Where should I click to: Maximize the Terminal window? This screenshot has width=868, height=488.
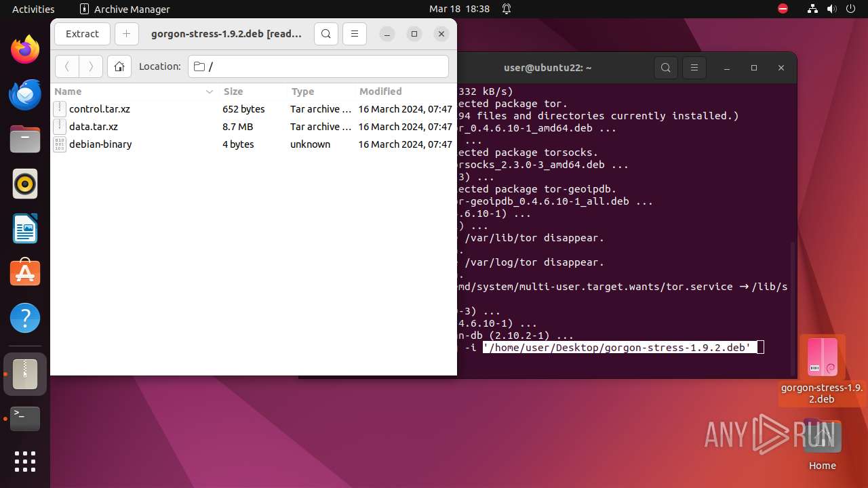pyautogui.click(x=754, y=68)
